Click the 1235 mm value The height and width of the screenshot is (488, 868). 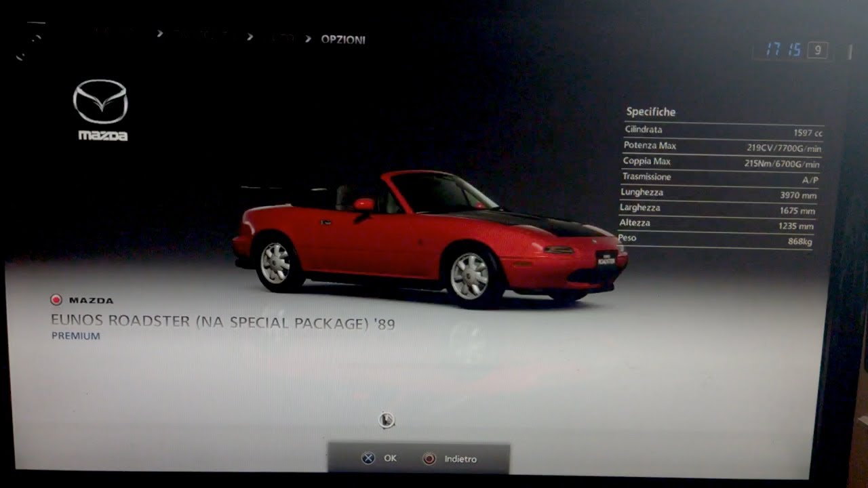click(x=796, y=227)
